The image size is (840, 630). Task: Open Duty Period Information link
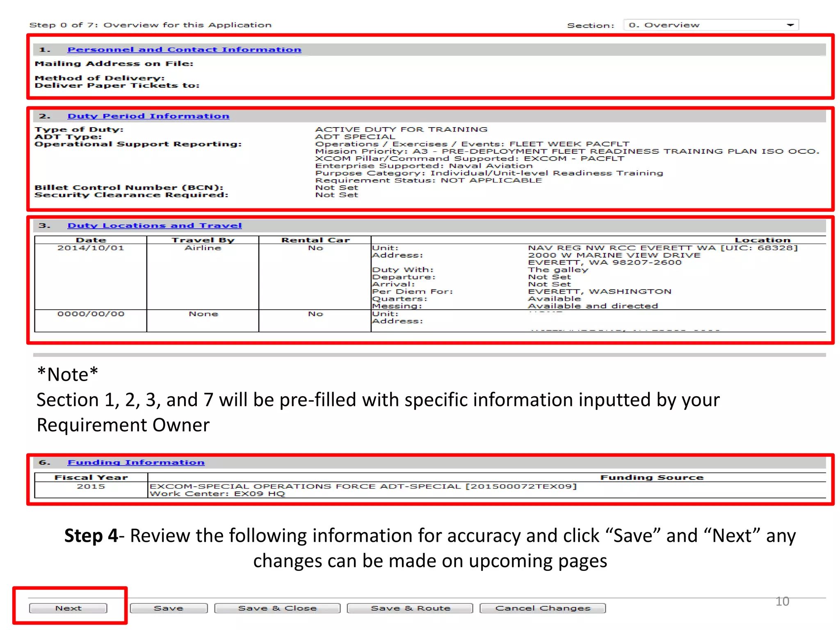(148, 116)
